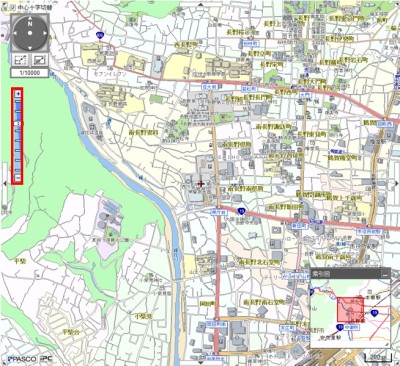This screenshot has width=400, height=366.
Task: Click the left edge map scroll arrow
Action: point(5,184)
